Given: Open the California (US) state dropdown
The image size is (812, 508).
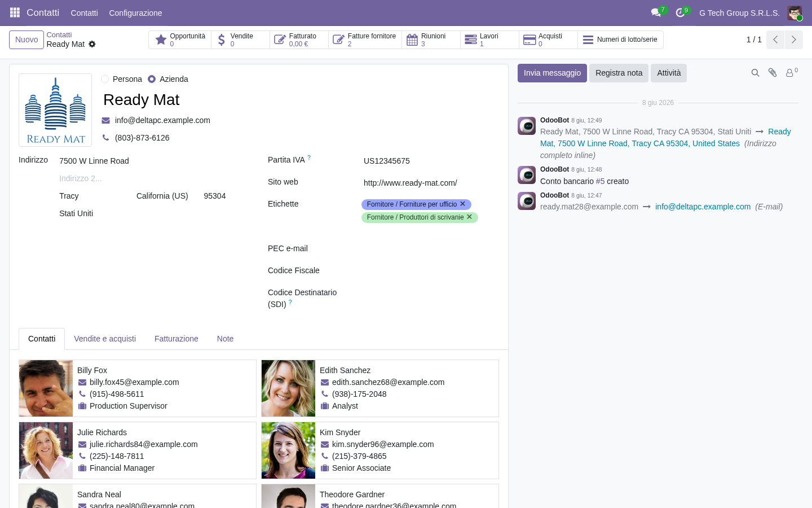Looking at the screenshot, I should pos(166,196).
